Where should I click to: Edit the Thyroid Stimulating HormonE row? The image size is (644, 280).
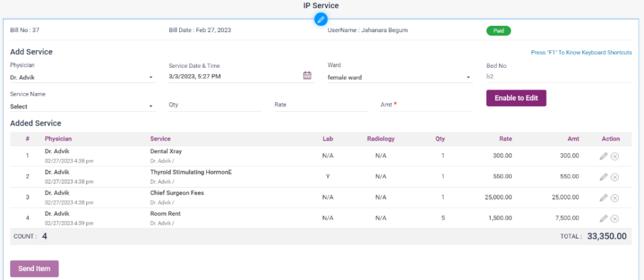pos(603,177)
